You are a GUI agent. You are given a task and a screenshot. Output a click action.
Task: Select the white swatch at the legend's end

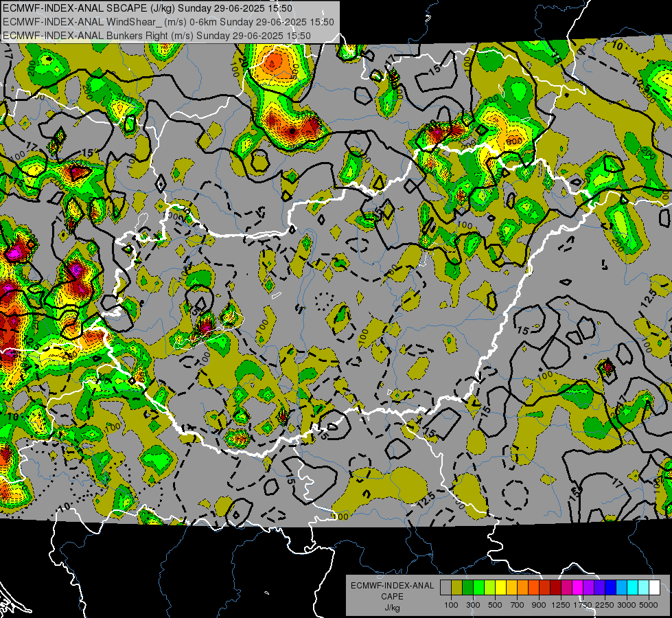tap(655, 588)
